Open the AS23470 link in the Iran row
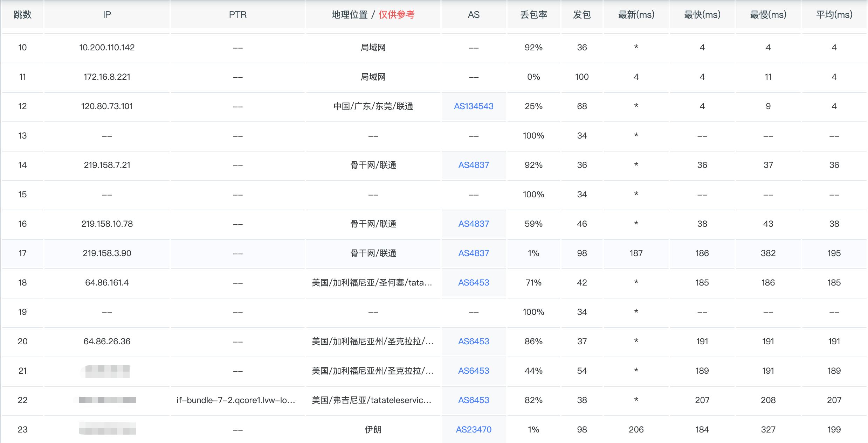Viewport: 868px width, 443px height. click(x=473, y=429)
